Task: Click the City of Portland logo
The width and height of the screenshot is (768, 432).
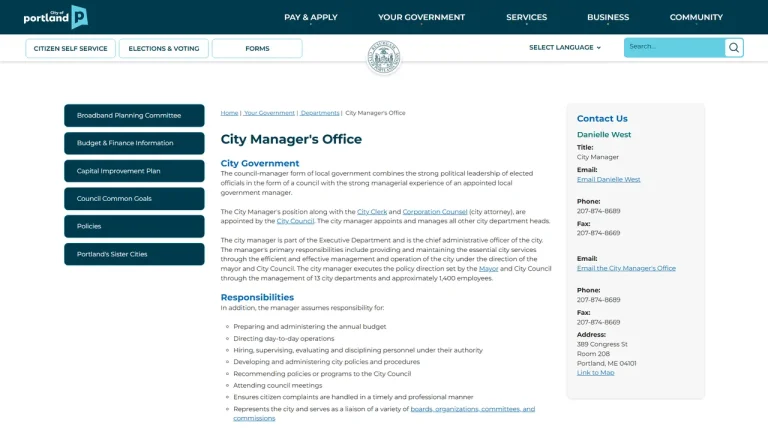Action: [55, 17]
